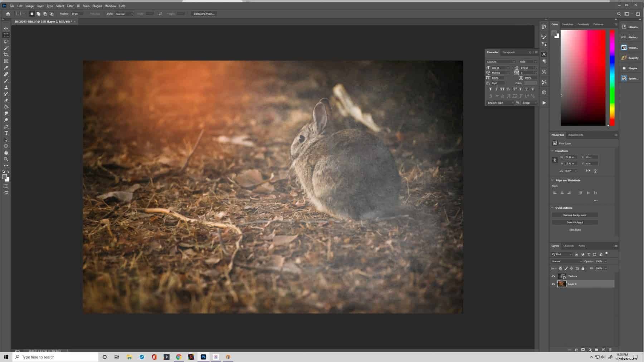644x362 pixels.
Task: Switch to the Channels tab
Action: coord(569,246)
